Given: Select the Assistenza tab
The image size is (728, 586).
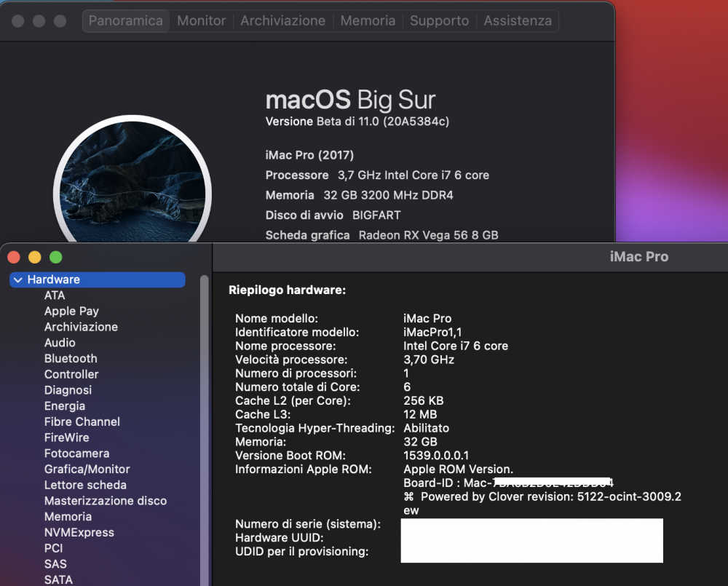Looking at the screenshot, I should 518,21.
